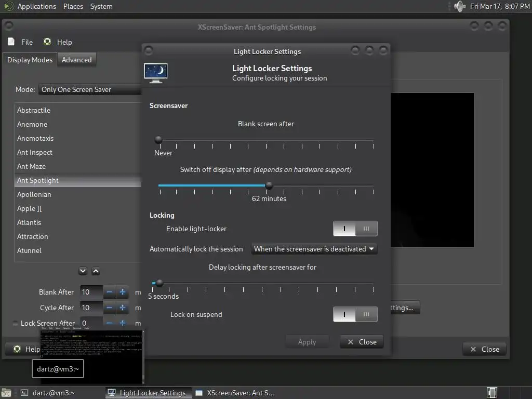Click the Applications menu arrow logo icon

[8, 6]
